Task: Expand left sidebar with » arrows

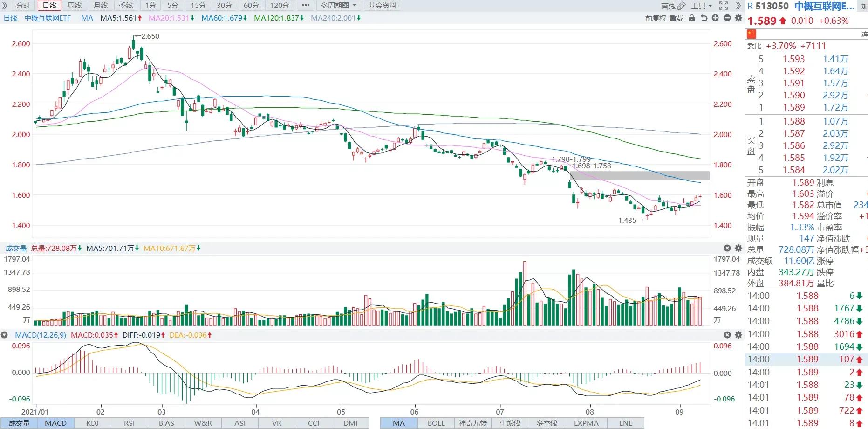Action: pyautogui.click(x=5, y=6)
